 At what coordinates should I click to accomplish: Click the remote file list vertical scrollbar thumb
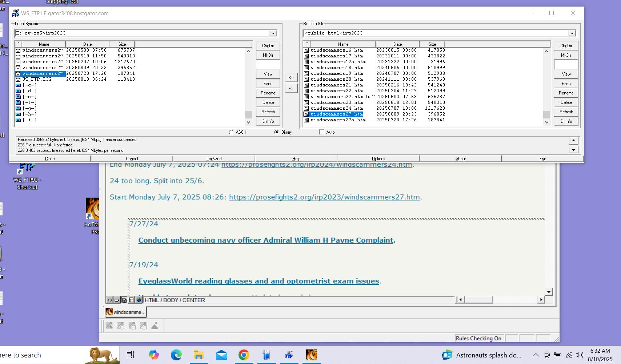(546, 114)
